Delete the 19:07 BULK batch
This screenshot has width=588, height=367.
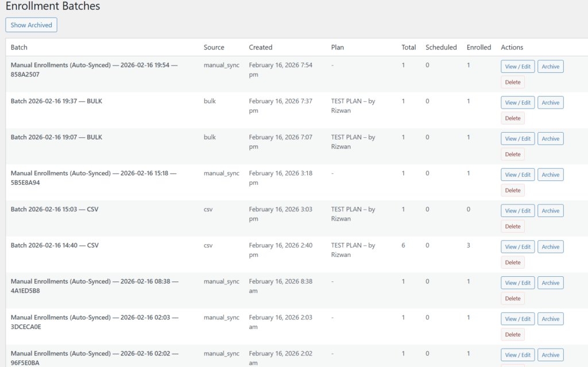512,154
